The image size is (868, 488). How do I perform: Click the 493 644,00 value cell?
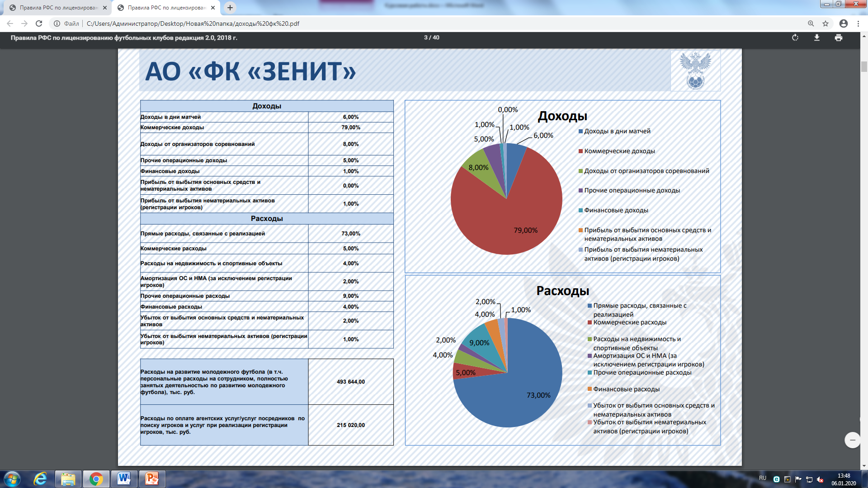(x=351, y=382)
